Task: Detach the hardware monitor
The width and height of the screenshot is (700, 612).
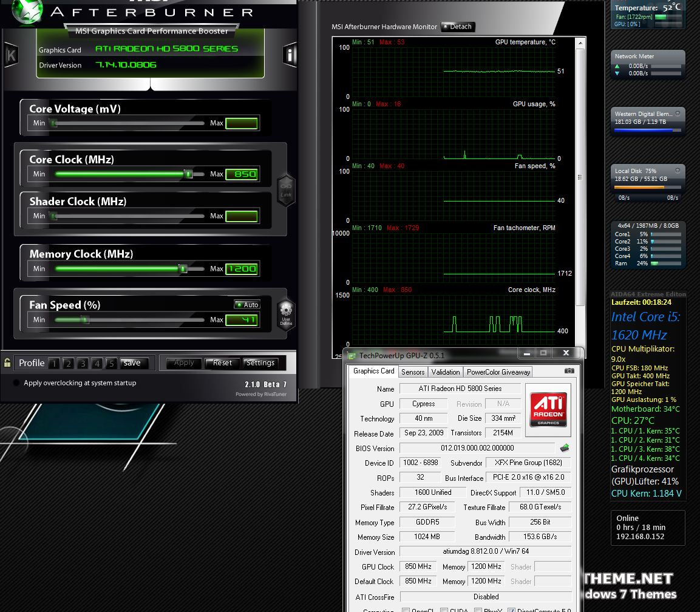Action: [457, 27]
